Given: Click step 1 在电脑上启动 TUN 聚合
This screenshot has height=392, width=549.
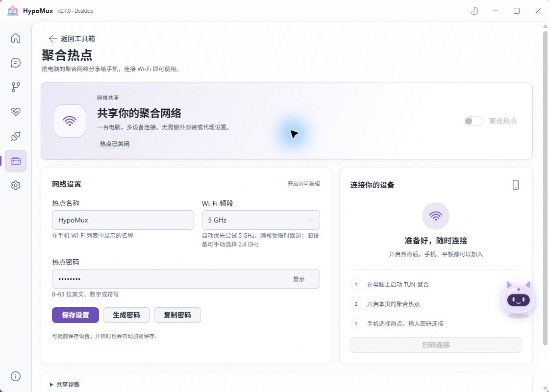Looking at the screenshot, I should [398, 285].
